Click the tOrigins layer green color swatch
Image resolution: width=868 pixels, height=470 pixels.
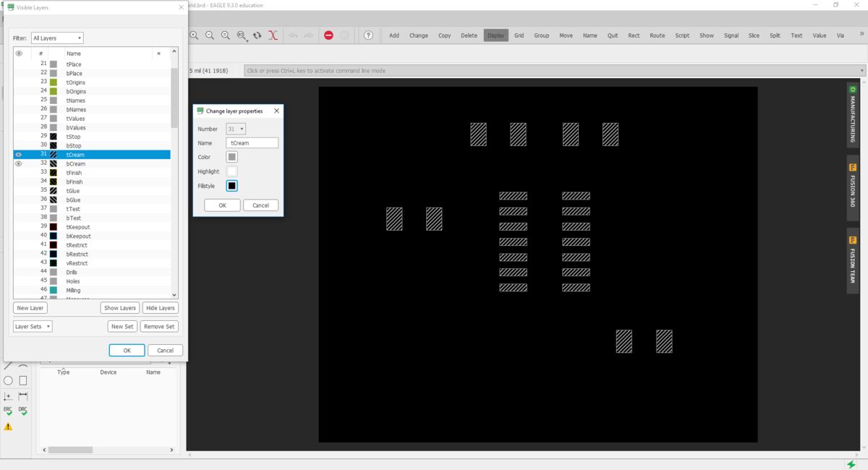(x=54, y=82)
